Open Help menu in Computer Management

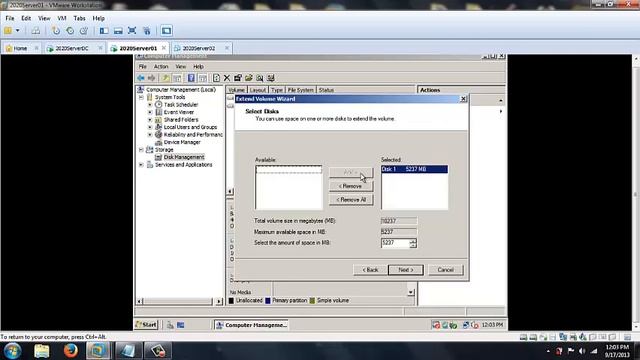[198, 67]
